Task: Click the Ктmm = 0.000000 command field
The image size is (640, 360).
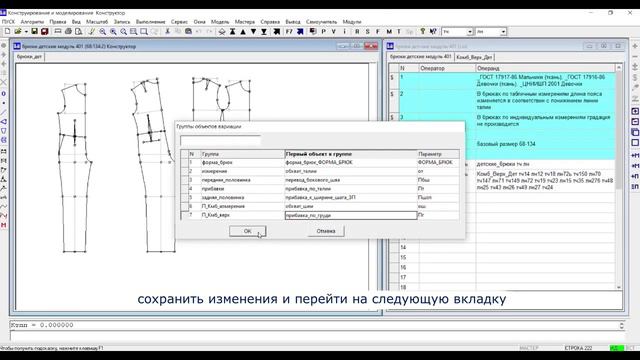Action: point(314,325)
